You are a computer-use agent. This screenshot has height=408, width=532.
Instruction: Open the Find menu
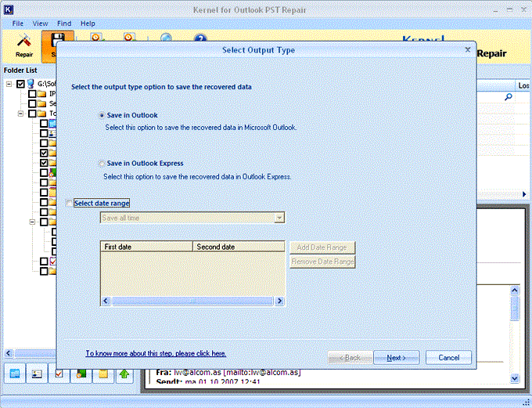[x=64, y=23]
